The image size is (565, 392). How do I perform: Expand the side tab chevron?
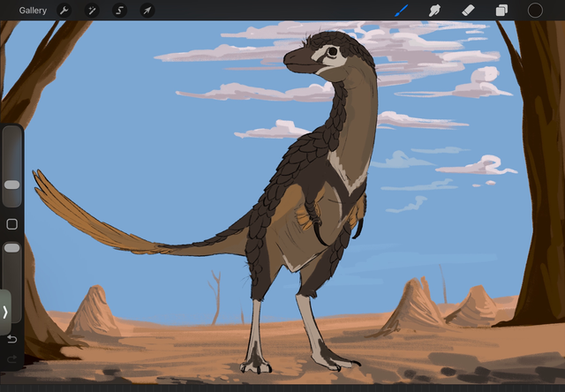(5, 312)
